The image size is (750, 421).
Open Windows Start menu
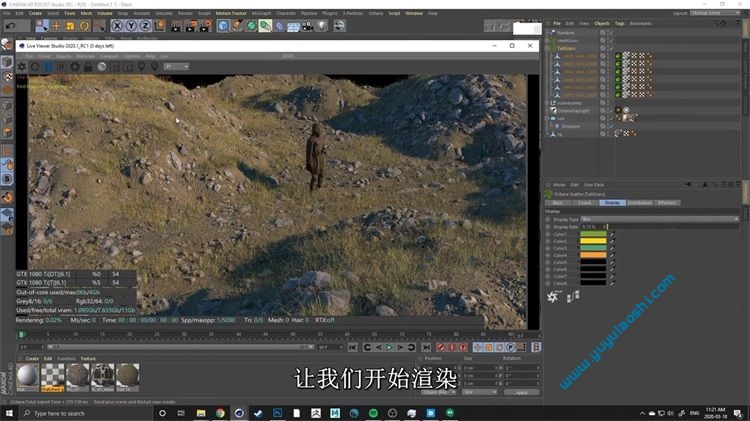[x=9, y=413]
